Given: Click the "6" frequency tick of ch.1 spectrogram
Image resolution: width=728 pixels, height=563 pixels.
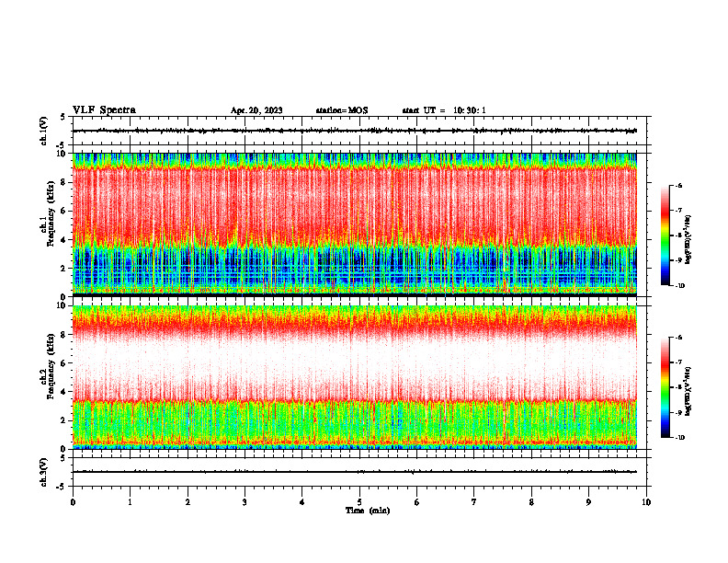Looking at the screenshot, I should [x=64, y=211].
